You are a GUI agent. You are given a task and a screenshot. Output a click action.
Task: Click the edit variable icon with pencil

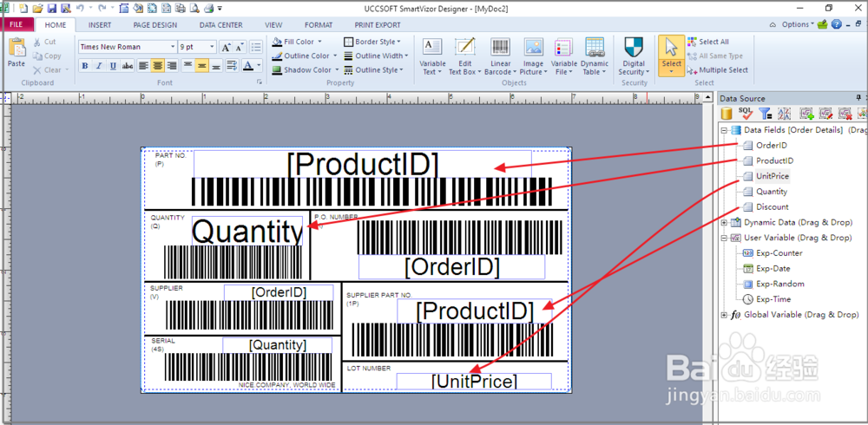[x=826, y=114]
